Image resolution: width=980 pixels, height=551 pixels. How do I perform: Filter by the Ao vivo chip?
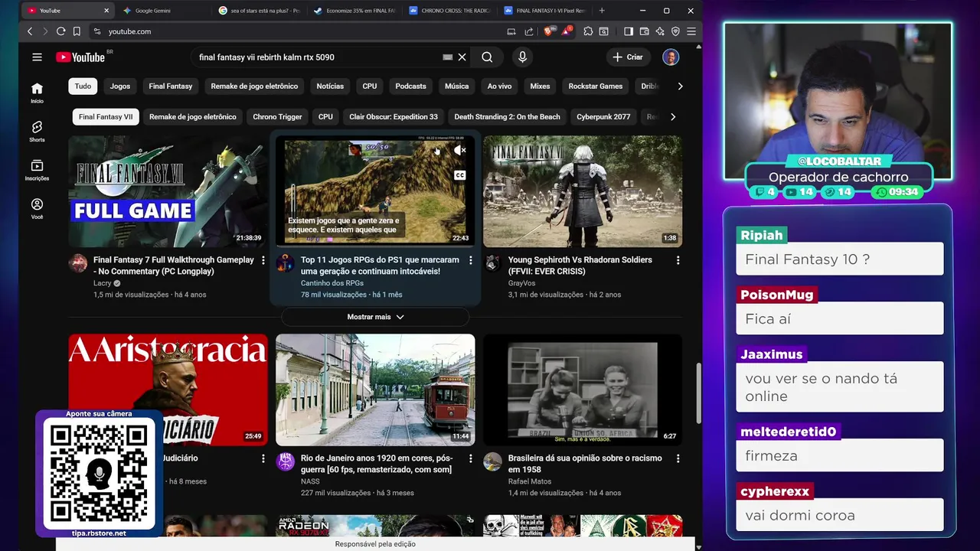[x=499, y=86]
